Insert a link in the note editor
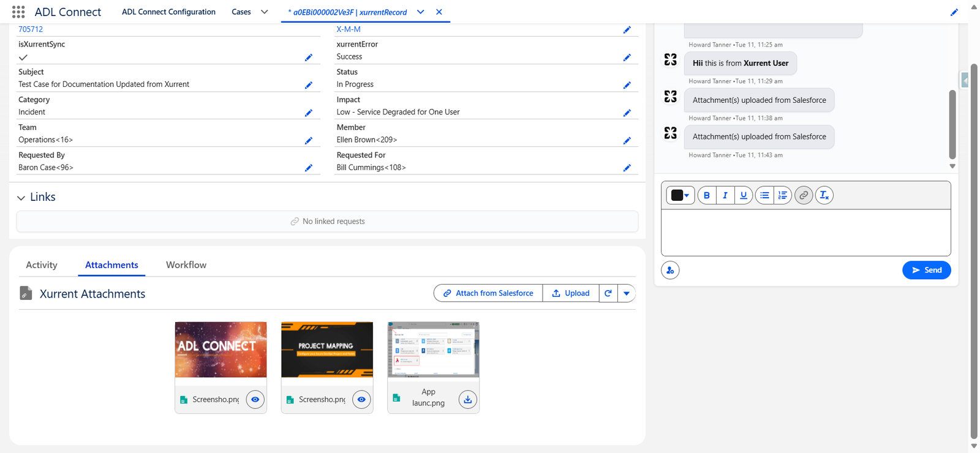980x453 pixels. (x=804, y=195)
